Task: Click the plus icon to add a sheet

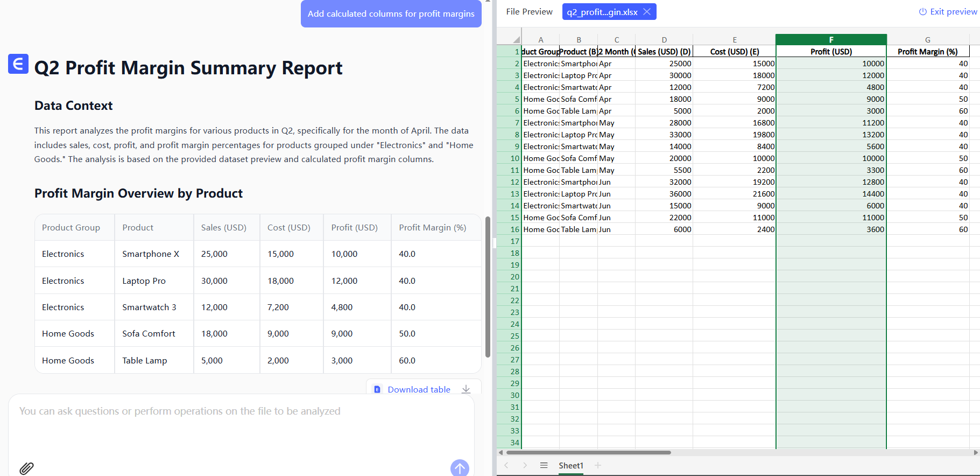Action: tap(598, 465)
